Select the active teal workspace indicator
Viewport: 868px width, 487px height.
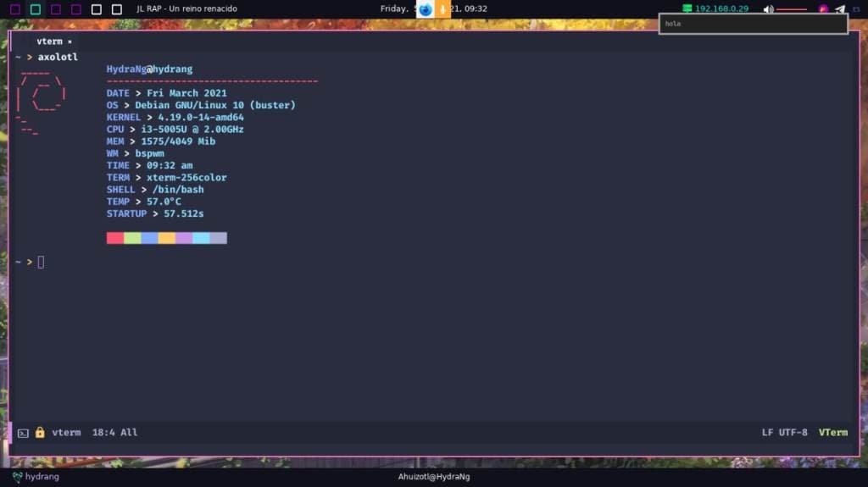tap(36, 9)
